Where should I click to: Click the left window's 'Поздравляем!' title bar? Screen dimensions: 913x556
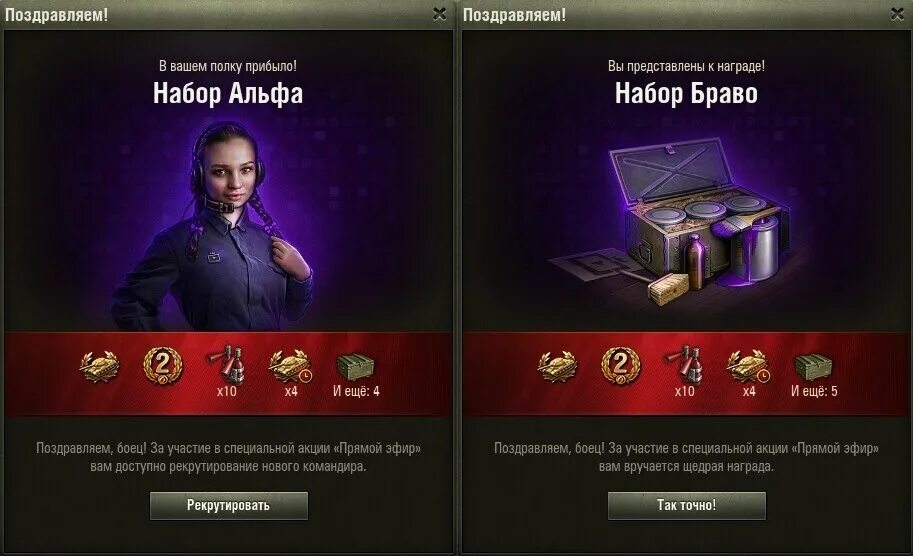pos(228,15)
